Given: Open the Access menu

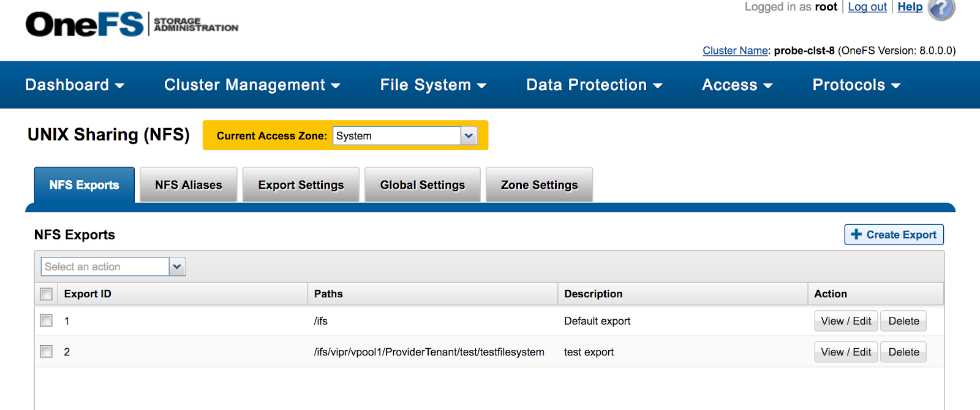Looking at the screenshot, I should coord(737,85).
